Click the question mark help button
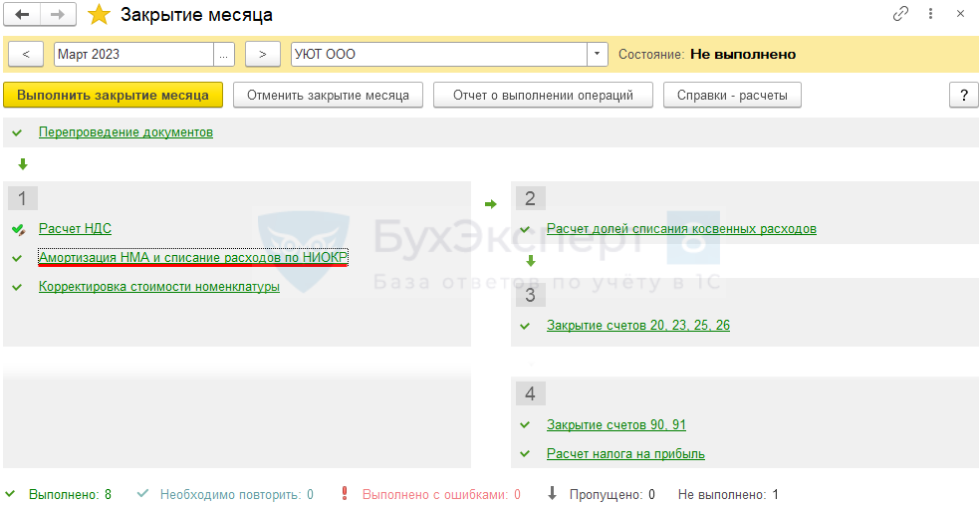Viewport: 980px width, 506px height. pyautogui.click(x=963, y=95)
